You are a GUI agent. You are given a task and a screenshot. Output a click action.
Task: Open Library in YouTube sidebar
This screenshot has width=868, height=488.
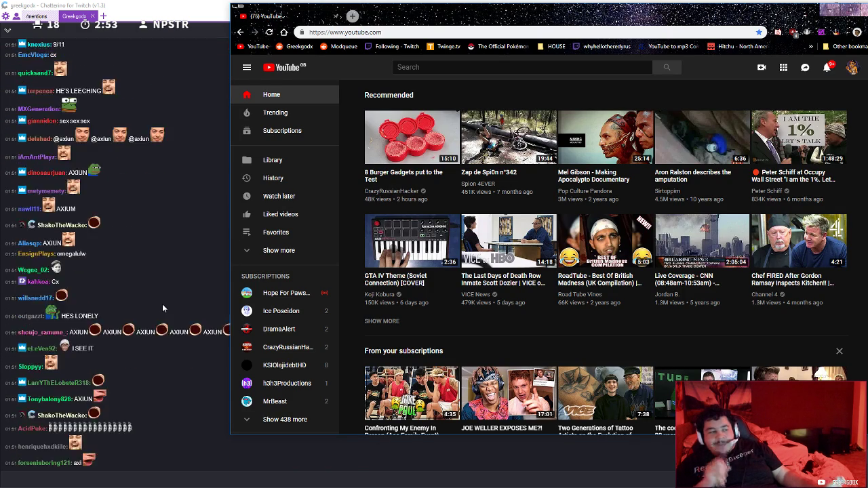pos(285,160)
